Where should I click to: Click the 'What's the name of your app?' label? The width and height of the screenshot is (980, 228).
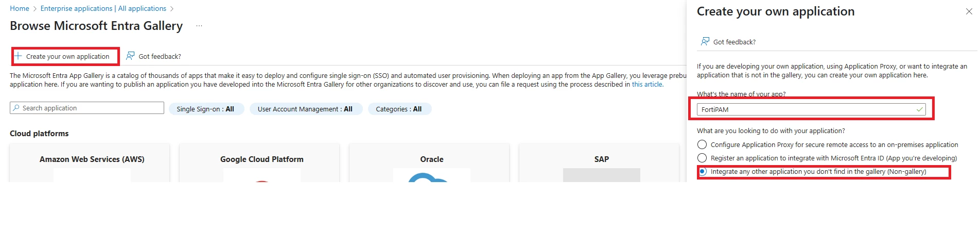741,94
